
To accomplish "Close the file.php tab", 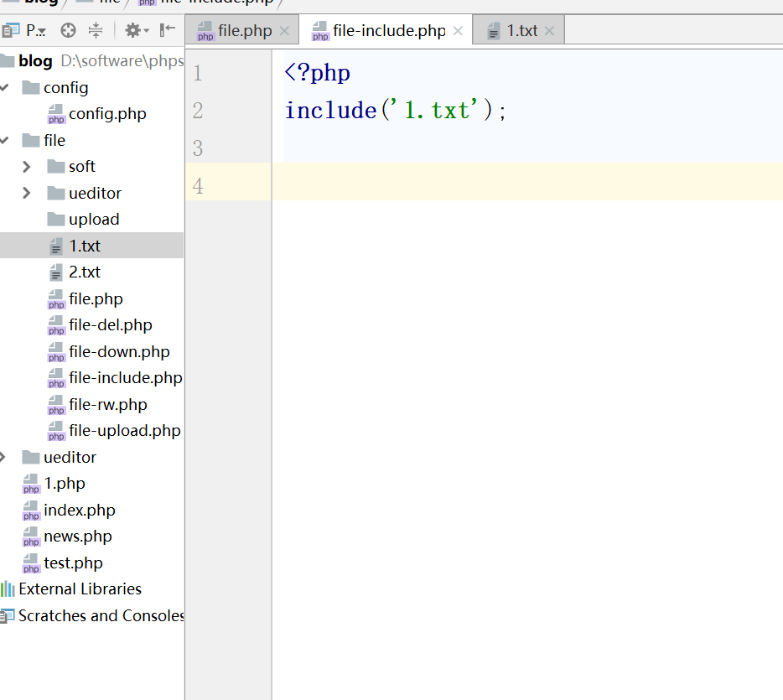I will tap(284, 31).
